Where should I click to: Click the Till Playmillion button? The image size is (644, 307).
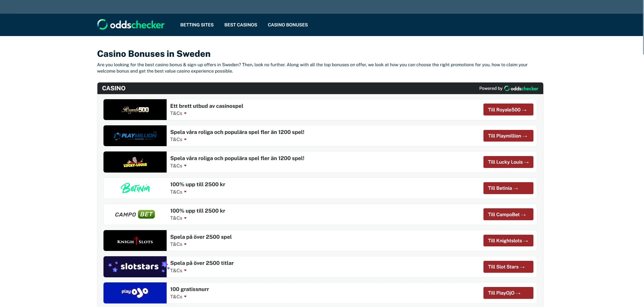pos(508,136)
